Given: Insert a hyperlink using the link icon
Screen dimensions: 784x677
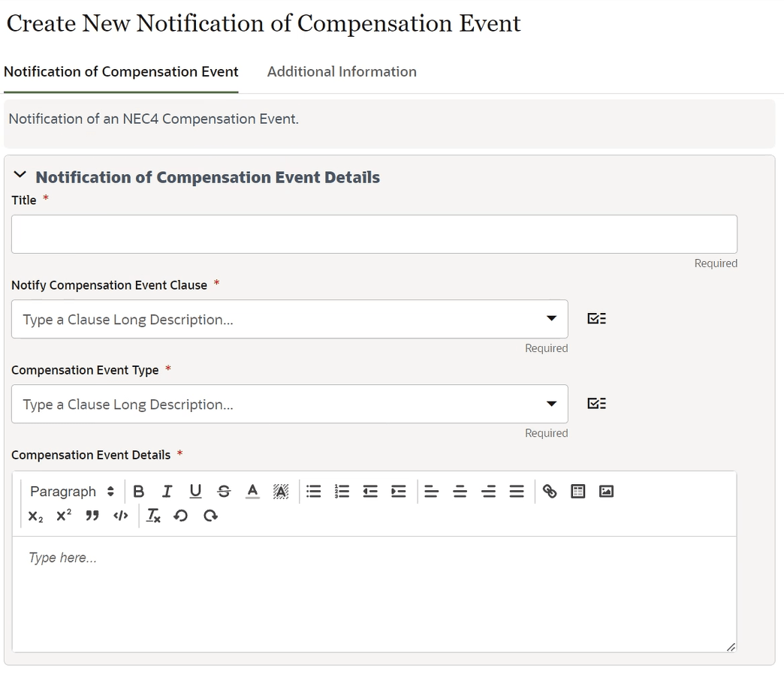Looking at the screenshot, I should (549, 492).
